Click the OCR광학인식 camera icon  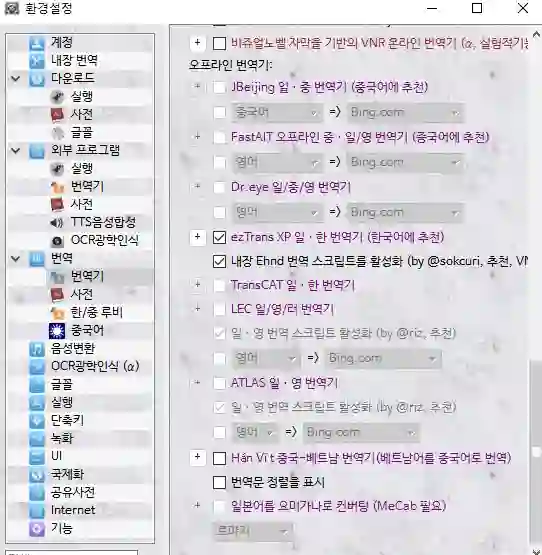click(57, 241)
